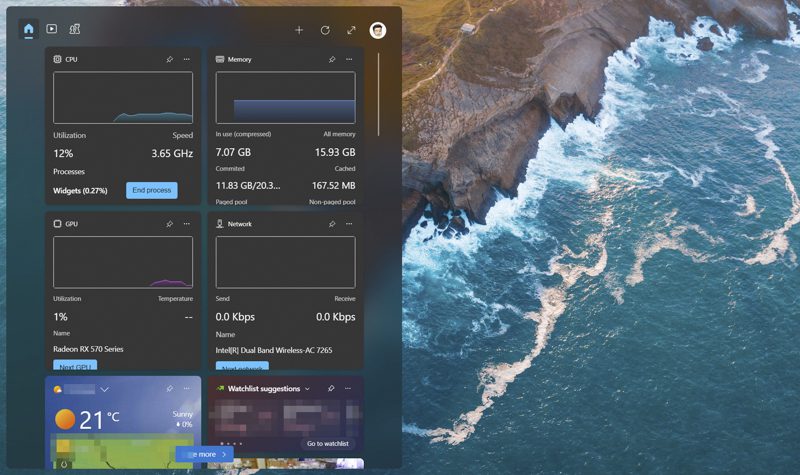The width and height of the screenshot is (800, 475).
Task: Click the Radeon RX 570 Series name
Action: [88, 349]
